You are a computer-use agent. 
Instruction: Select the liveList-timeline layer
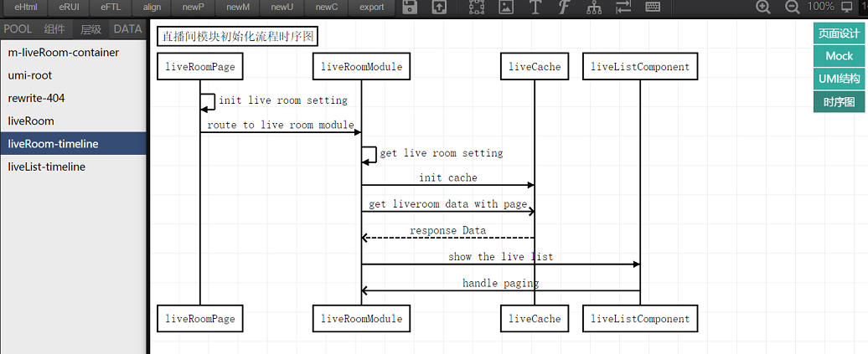(47, 167)
